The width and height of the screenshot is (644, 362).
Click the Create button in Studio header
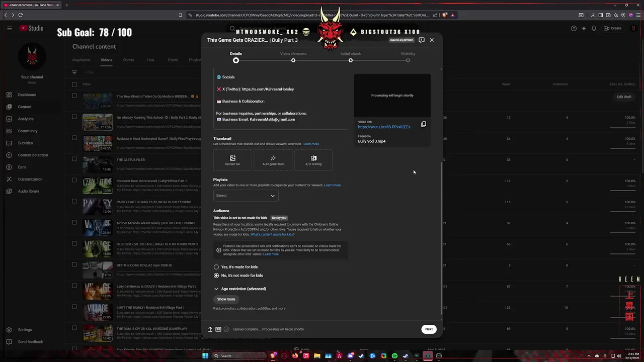tap(613, 28)
